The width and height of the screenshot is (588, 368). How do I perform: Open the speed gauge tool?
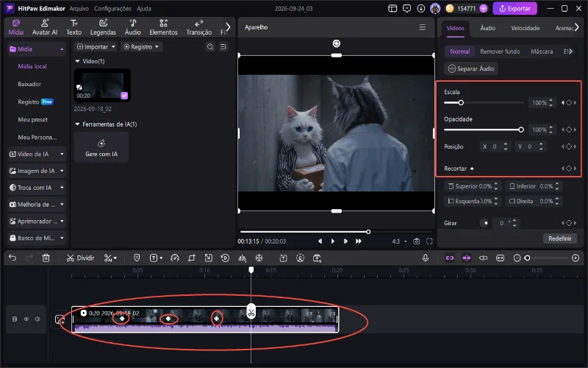[175, 258]
